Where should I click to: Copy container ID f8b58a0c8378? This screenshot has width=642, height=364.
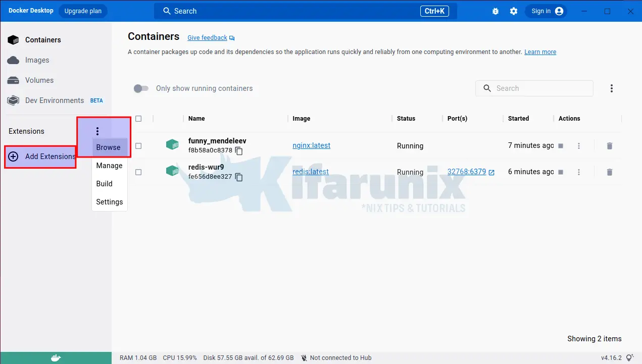click(x=239, y=151)
